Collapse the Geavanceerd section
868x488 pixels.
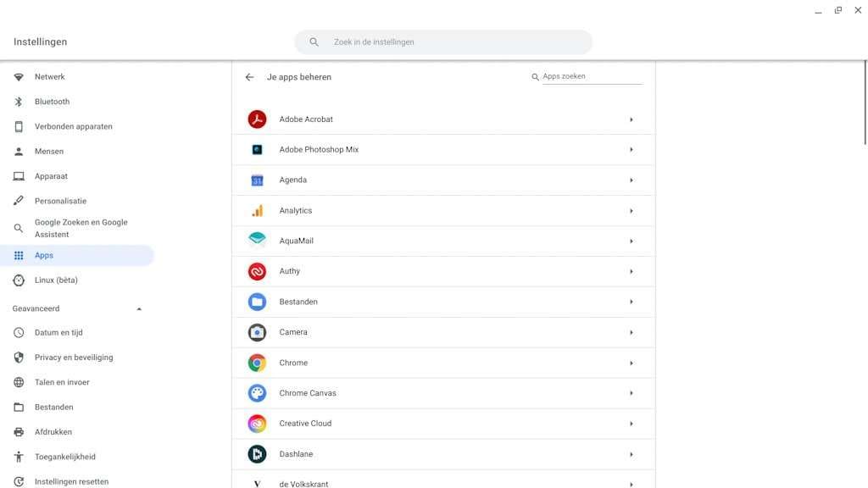(139, 309)
